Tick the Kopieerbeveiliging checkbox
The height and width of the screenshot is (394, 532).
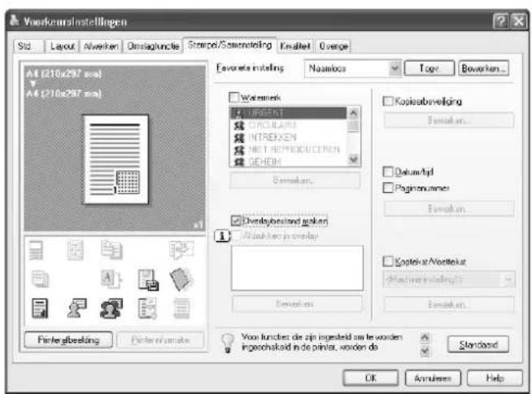point(387,101)
